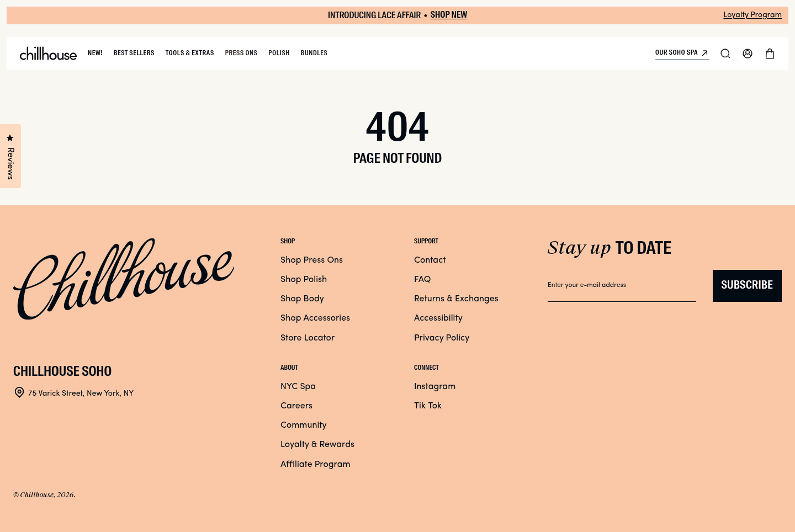Visit the Instagram link
The image size is (795, 532).
[434, 386]
